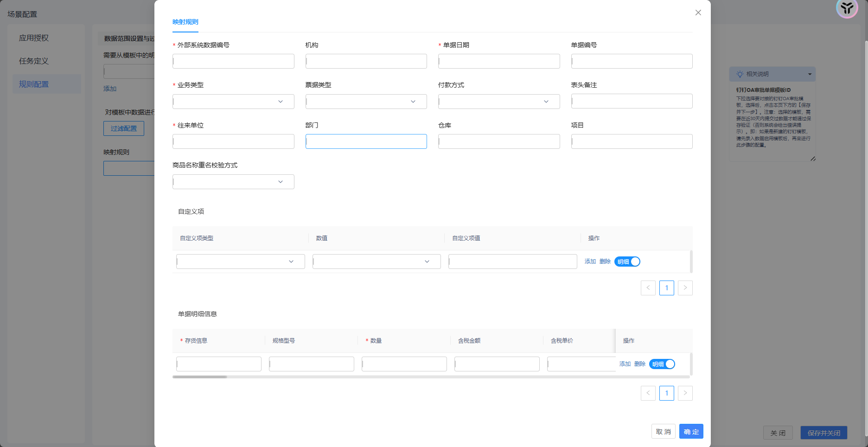Click 添加 in the 自定义项 row
Screen dimensions: 868x447
point(590,262)
